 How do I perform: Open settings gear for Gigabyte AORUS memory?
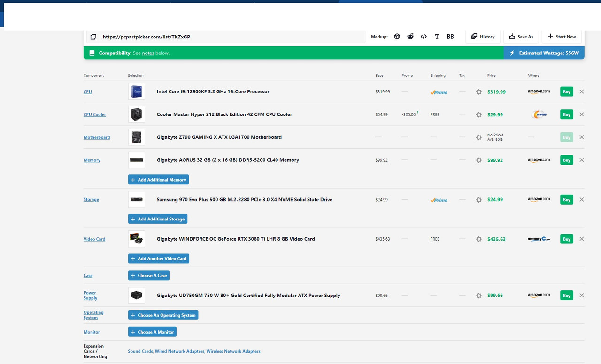[478, 160]
